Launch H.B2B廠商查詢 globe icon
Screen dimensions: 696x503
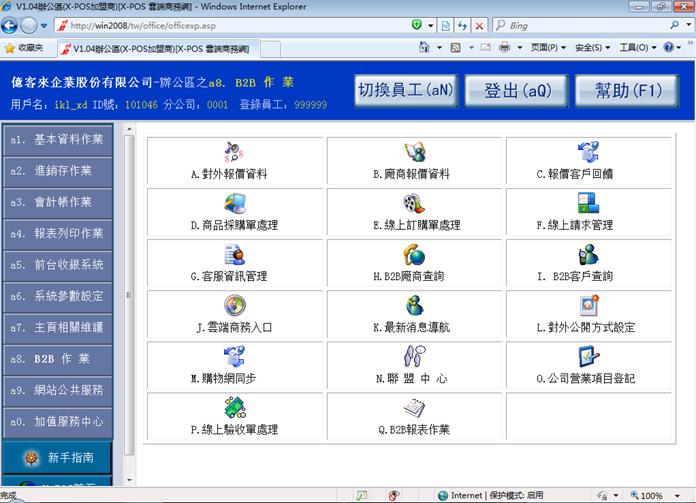415,254
